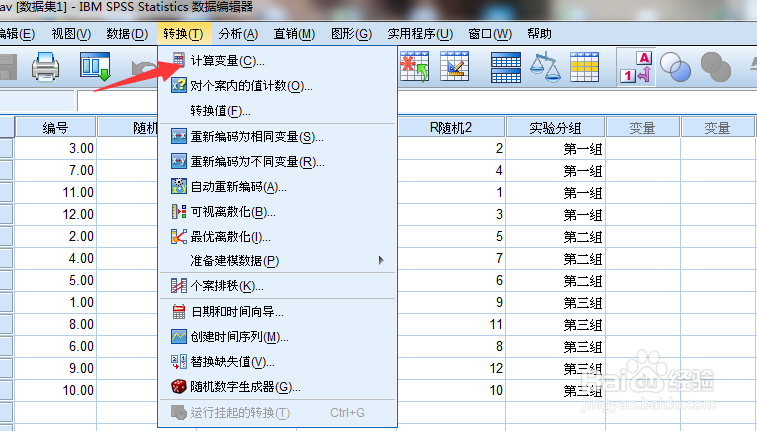Click the calculator icon of 计算变量

coord(179,60)
